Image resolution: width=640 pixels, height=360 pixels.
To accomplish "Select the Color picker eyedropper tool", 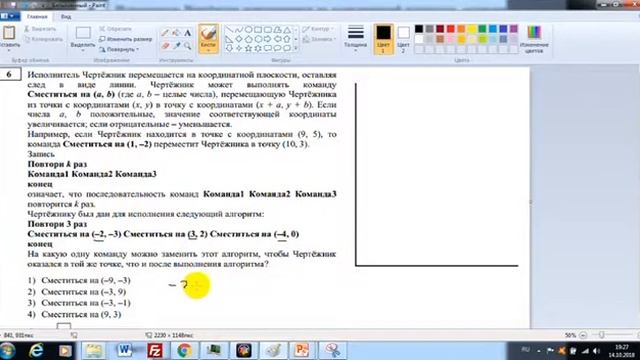I will (x=176, y=46).
